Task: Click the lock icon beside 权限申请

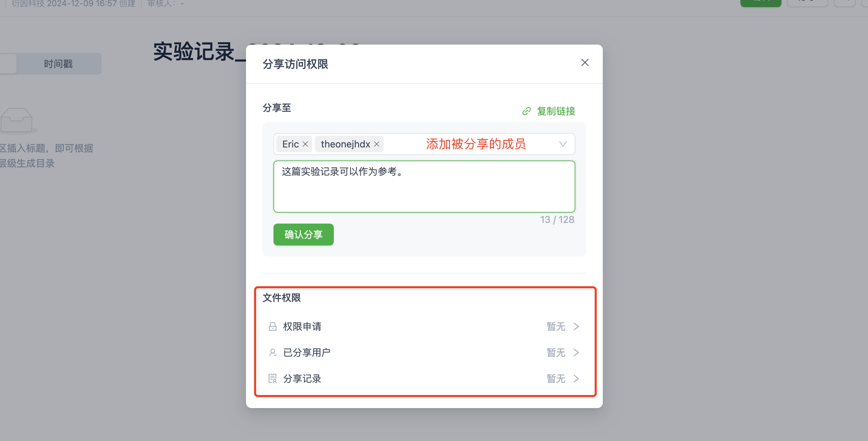Action: (273, 326)
